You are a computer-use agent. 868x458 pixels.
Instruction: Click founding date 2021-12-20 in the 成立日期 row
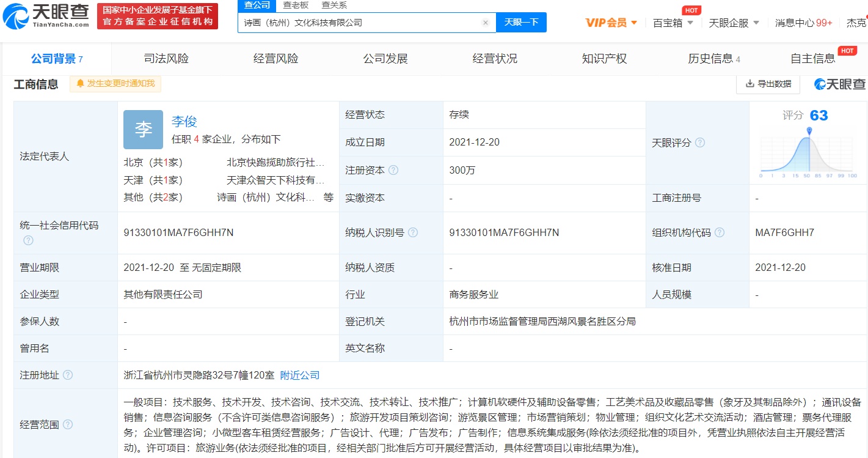474,142
